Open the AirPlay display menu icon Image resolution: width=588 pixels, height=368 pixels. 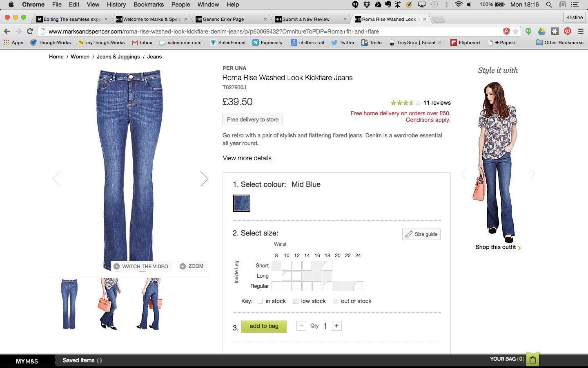tap(422, 4)
